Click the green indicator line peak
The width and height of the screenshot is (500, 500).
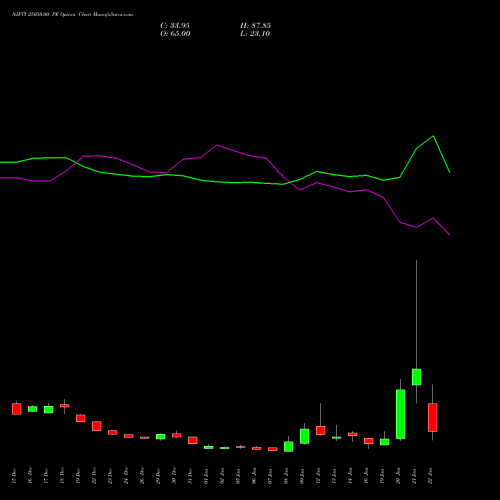[433, 136]
